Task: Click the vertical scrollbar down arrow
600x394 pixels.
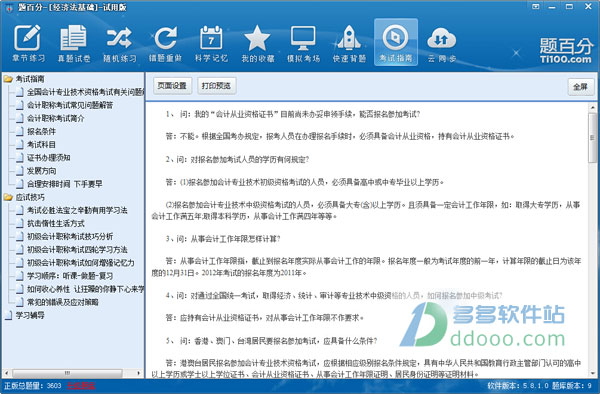Action: pos(593,373)
